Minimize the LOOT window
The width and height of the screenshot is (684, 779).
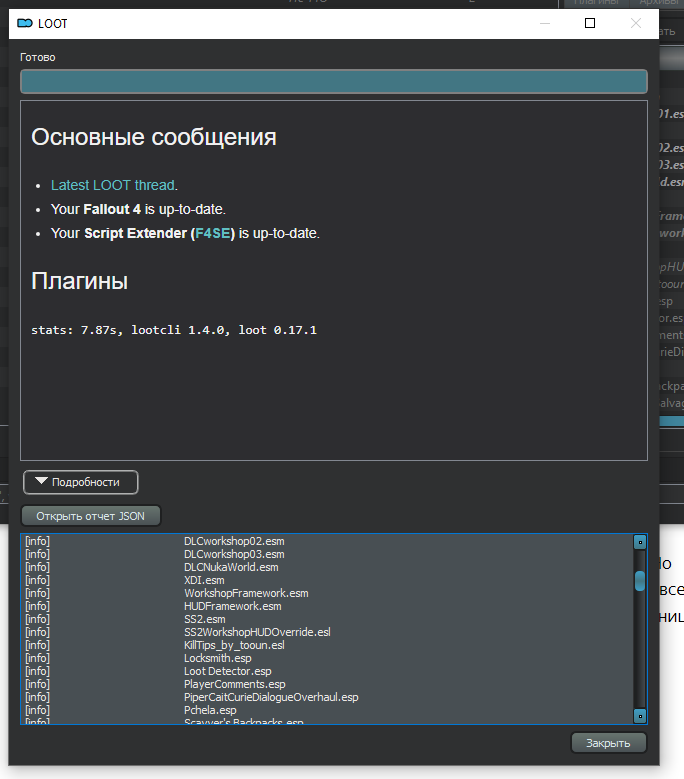[x=544, y=23]
